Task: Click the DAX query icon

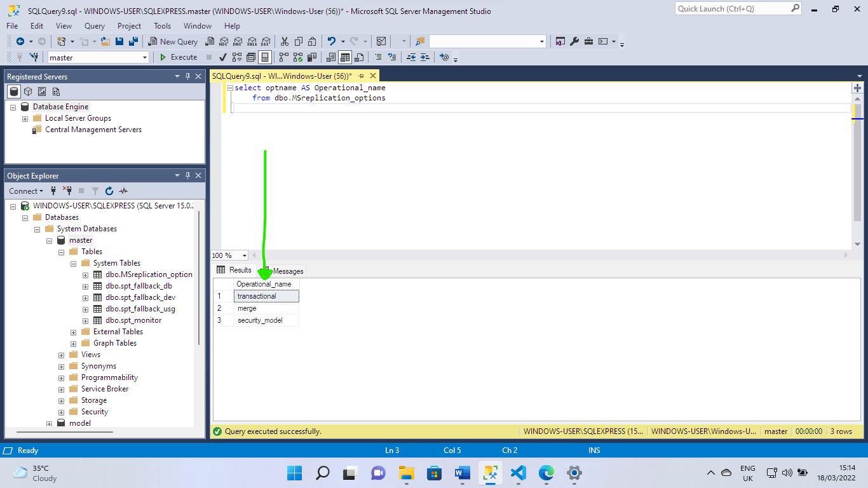Action: coord(266,41)
